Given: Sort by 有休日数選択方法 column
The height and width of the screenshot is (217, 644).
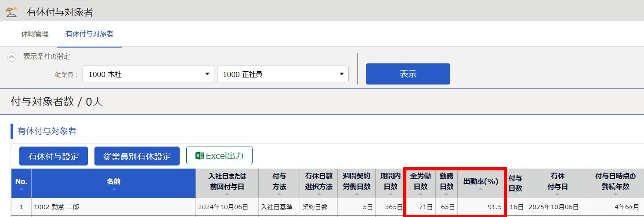Looking at the screenshot, I should point(319,183).
